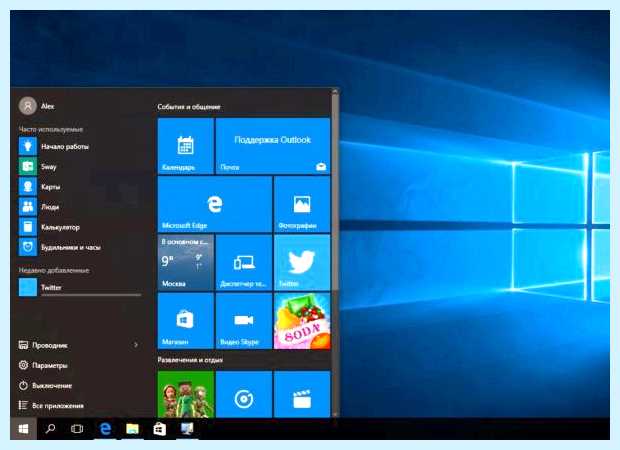This screenshot has height=450, width=620.
Task: Click the Часто используемые heading
Action: pos(51,129)
